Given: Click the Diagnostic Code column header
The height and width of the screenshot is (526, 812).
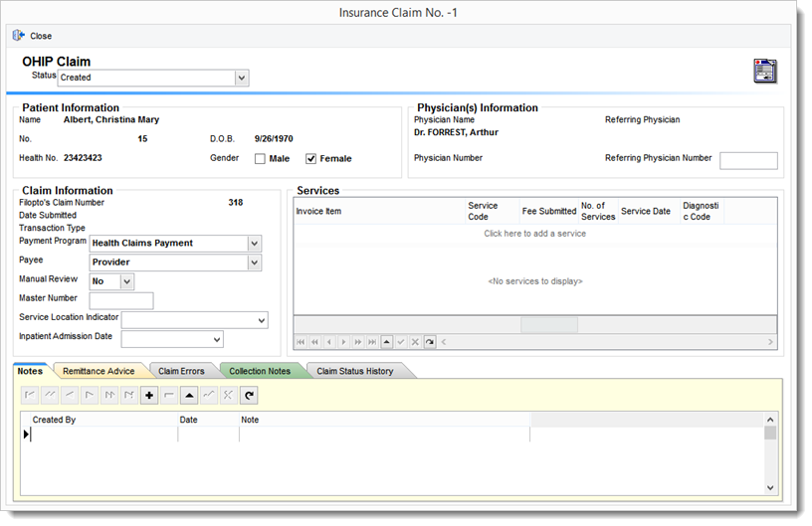Looking at the screenshot, I should pos(702,211).
